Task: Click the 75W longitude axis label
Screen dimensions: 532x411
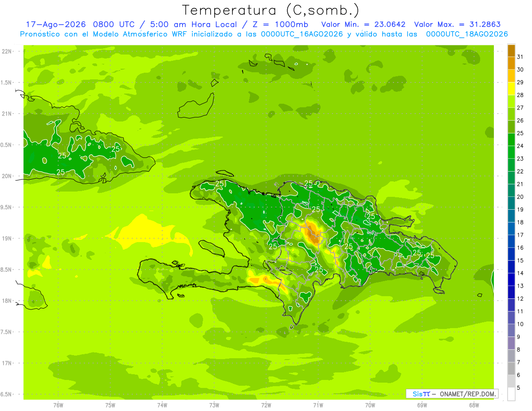Action: [110, 405]
